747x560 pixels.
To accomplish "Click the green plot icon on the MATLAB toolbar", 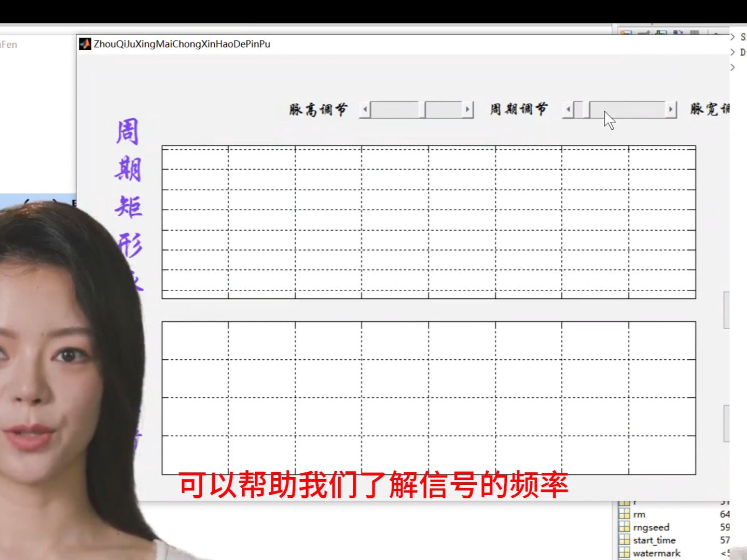I will pos(660,32).
